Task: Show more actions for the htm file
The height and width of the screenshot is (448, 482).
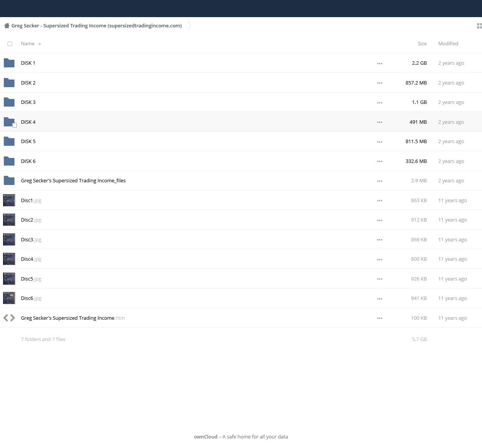Action: tap(380, 318)
